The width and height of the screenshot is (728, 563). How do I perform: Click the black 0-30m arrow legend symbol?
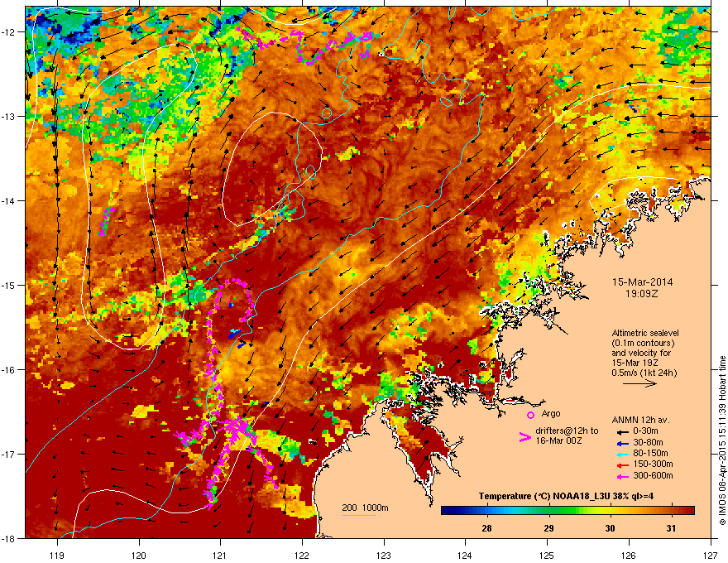621,431
